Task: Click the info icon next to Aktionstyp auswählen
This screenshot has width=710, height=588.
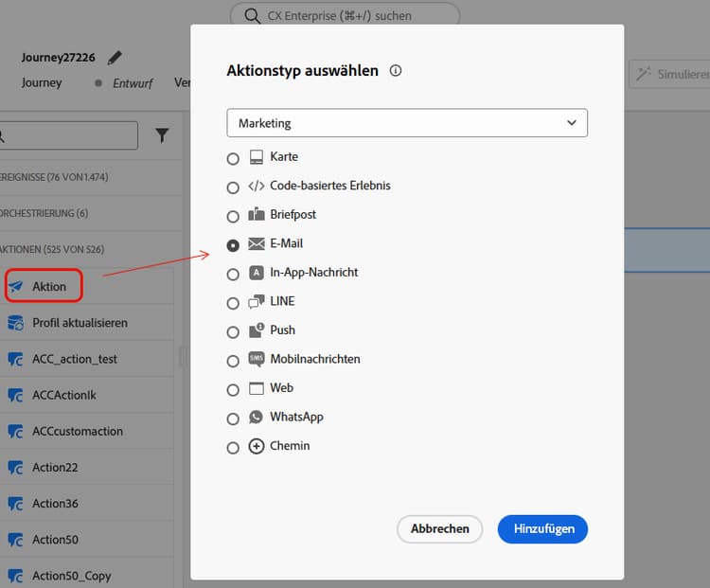Action: coord(396,71)
